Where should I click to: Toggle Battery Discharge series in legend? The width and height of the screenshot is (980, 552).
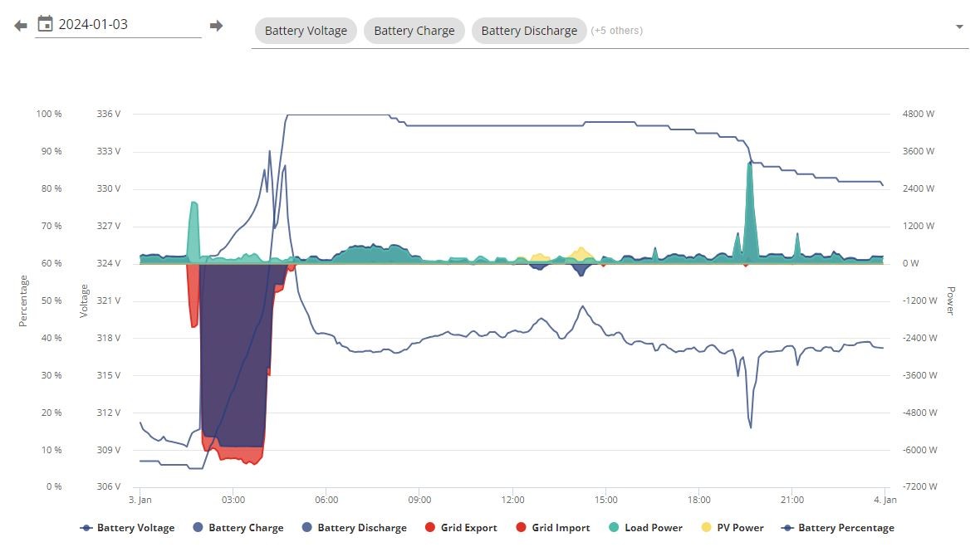click(x=355, y=528)
